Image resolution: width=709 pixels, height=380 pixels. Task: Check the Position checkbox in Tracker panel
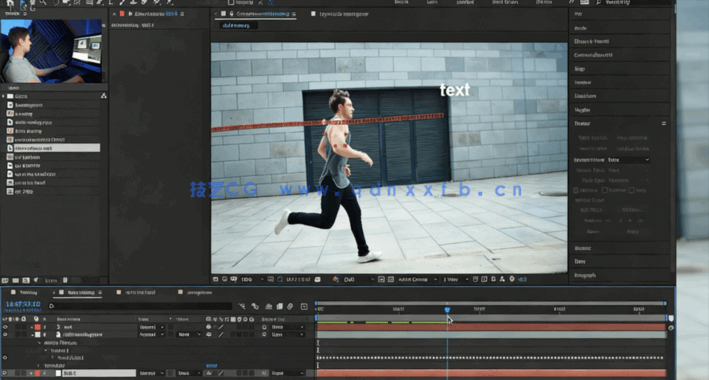point(576,190)
